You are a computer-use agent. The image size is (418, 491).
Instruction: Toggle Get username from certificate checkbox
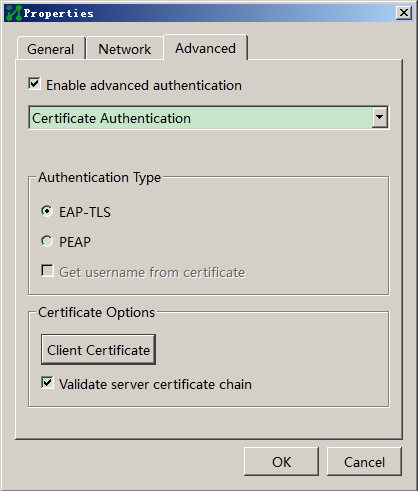(47, 271)
